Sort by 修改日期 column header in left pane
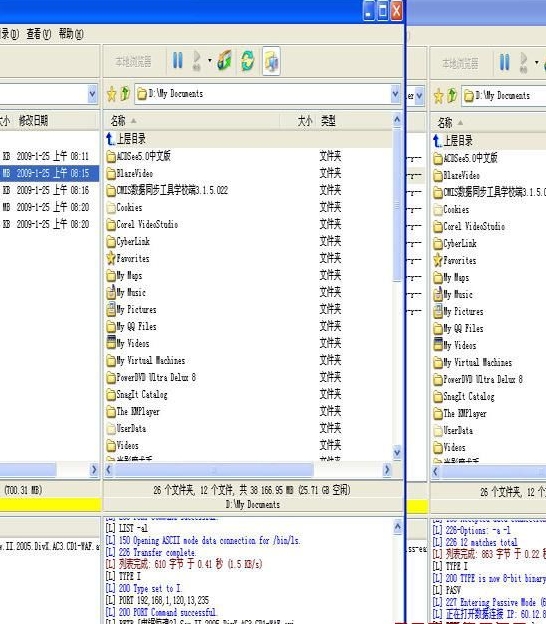The height and width of the screenshot is (624, 546). pos(33,120)
